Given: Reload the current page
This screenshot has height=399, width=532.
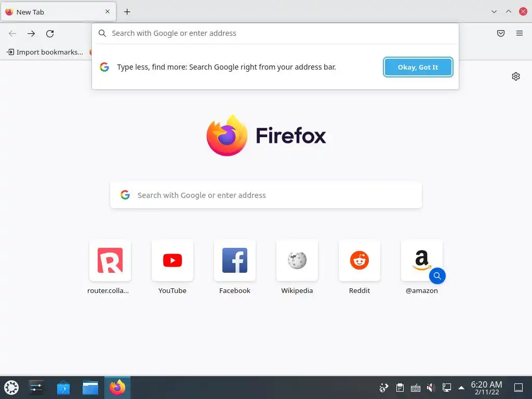Looking at the screenshot, I should [50, 33].
